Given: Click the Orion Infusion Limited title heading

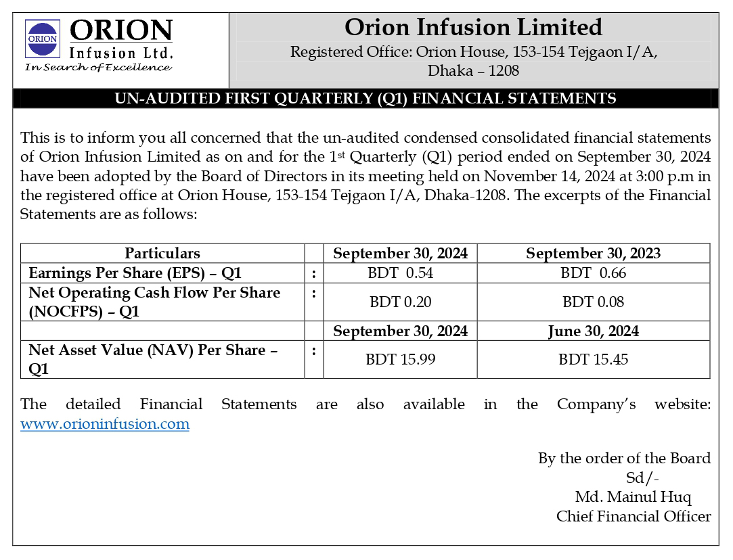Looking at the screenshot, I should (473, 28).
